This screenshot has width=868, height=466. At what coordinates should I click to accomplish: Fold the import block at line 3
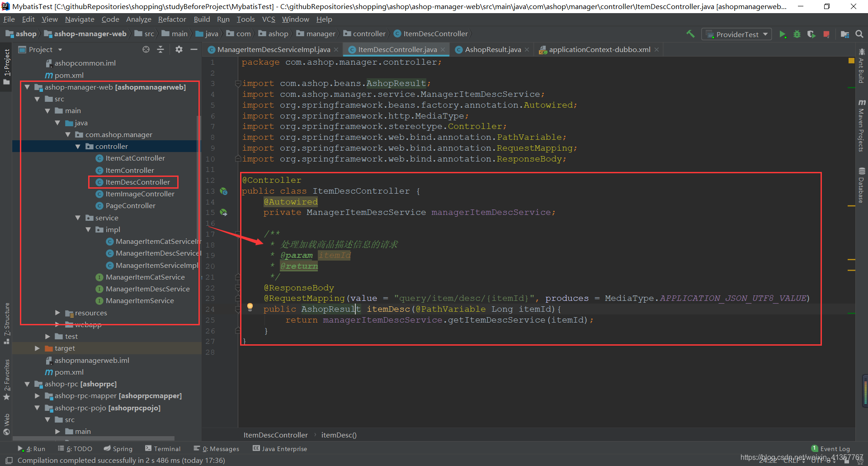pos(238,83)
